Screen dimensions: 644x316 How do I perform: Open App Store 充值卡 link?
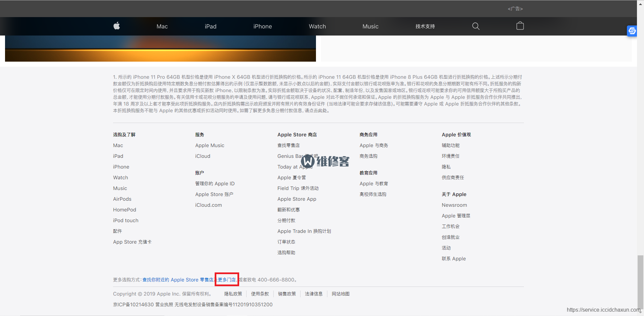[x=132, y=242]
